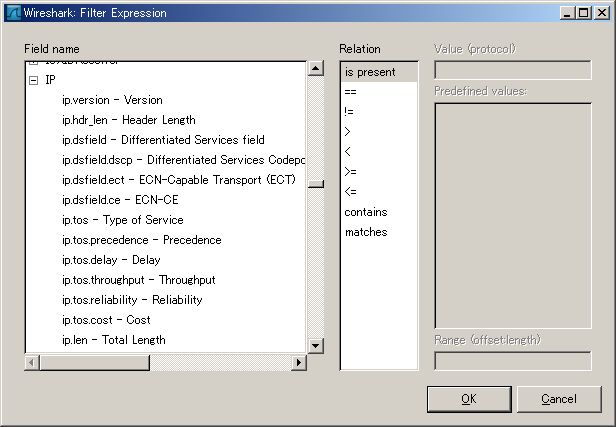
Task: Choose 'is present' relation
Action: (379, 72)
